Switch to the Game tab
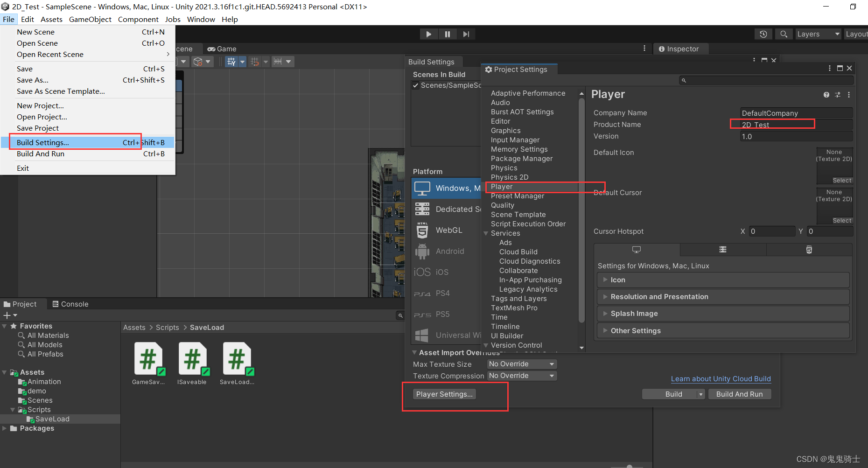The height and width of the screenshot is (468, 868). click(222, 49)
